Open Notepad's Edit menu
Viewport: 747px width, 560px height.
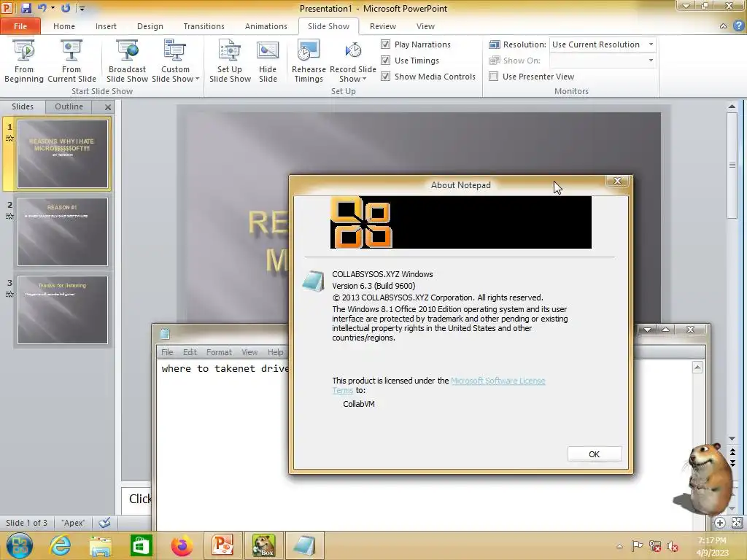tap(190, 352)
